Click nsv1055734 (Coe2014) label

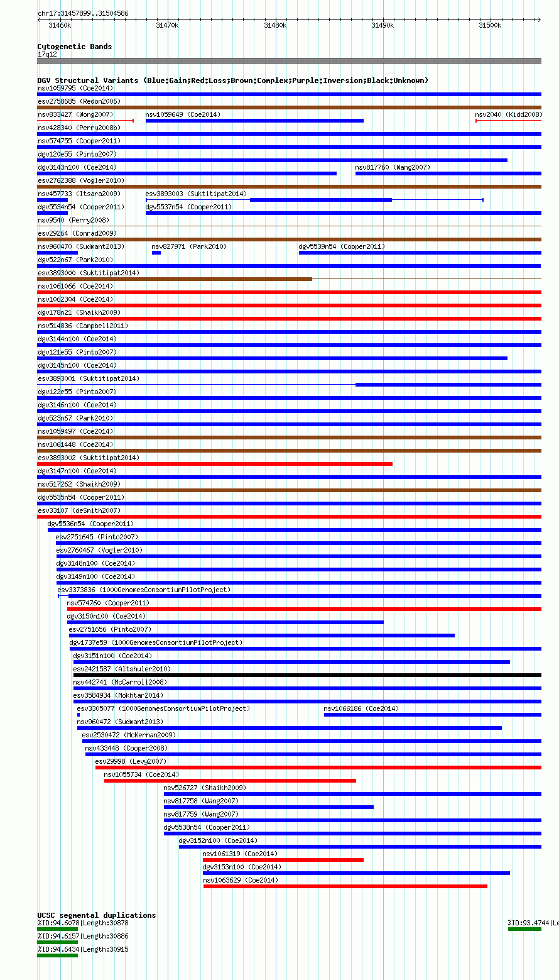click(x=141, y=774)
